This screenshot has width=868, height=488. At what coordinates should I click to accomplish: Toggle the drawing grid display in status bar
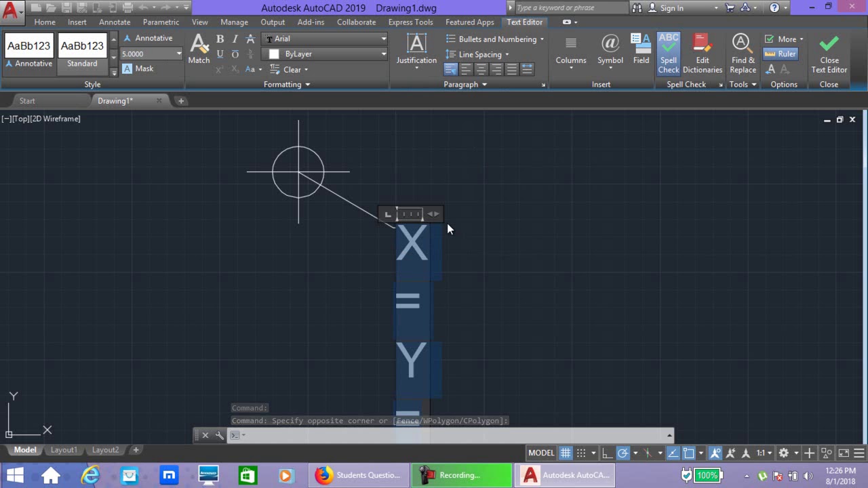tap(566, 453)
